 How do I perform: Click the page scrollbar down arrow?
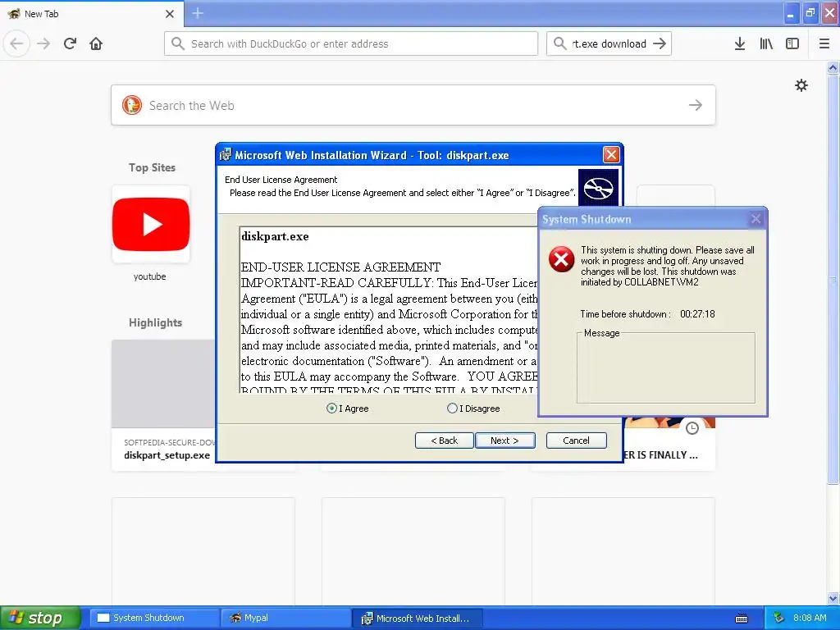[833, 598]
